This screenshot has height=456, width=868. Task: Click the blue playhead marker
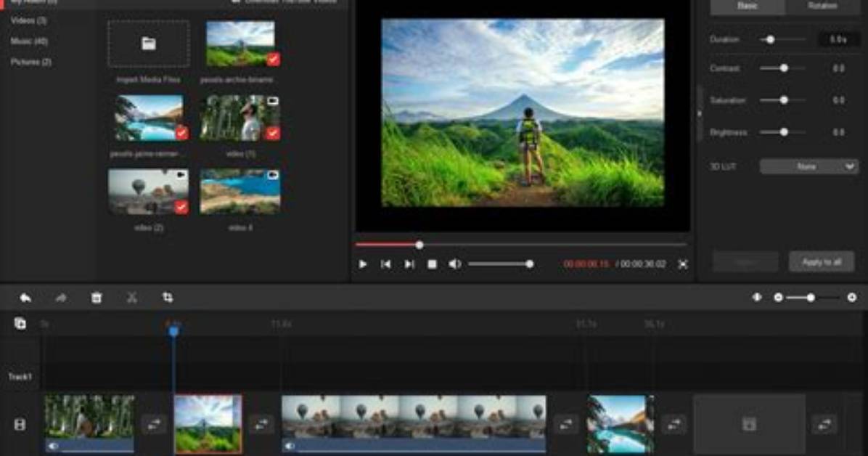(173, 331)
